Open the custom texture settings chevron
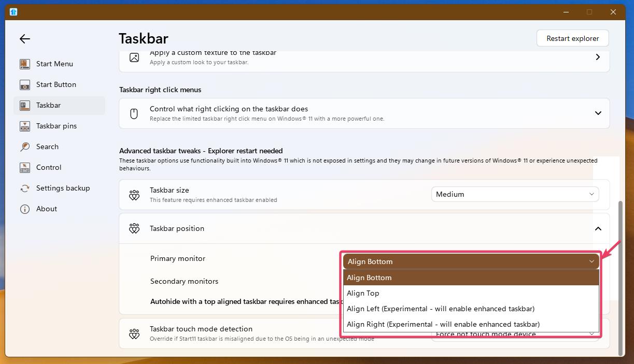The image size is (634, 364). click(598, 57)
